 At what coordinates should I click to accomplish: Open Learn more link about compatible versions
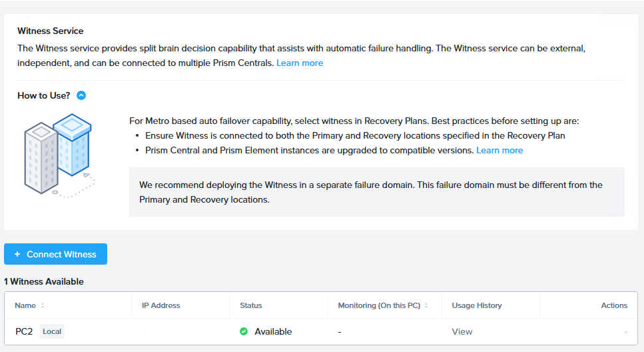[x=499, y=151]
